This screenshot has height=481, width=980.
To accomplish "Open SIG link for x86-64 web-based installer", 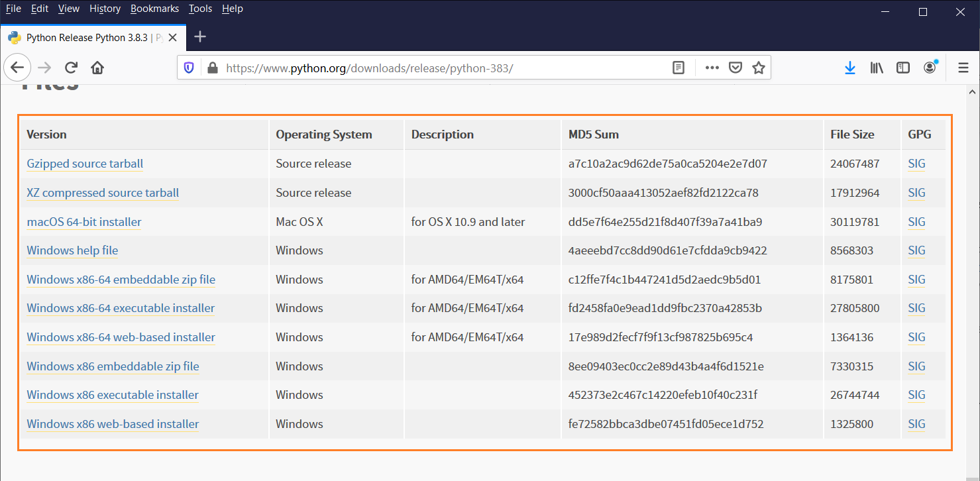I will pos(916,337).
